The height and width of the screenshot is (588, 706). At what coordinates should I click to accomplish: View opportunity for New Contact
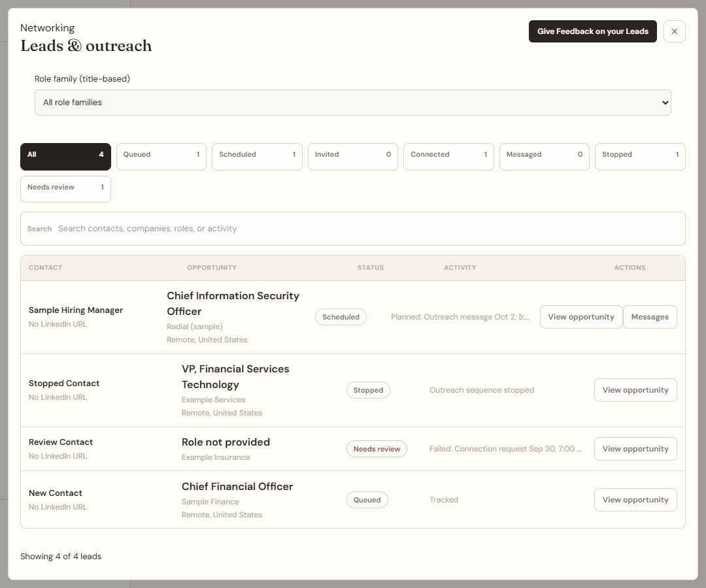[x=635, y=500]
